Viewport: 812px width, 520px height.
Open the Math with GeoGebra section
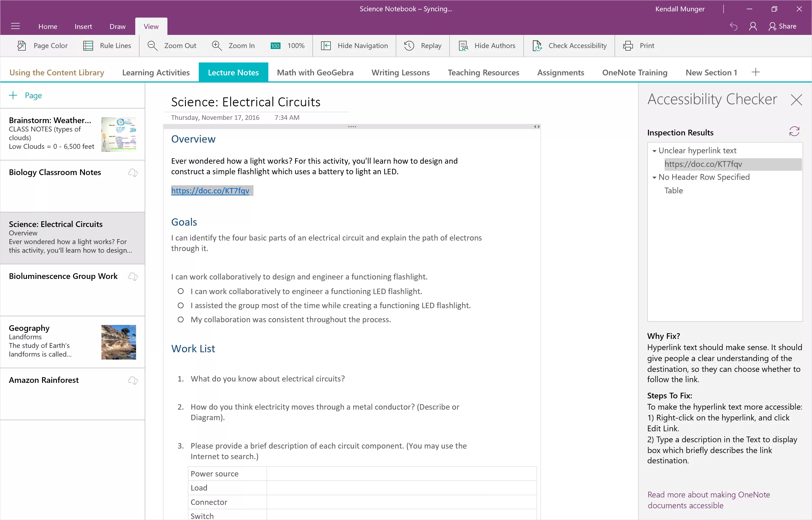(x=315, y=72)
